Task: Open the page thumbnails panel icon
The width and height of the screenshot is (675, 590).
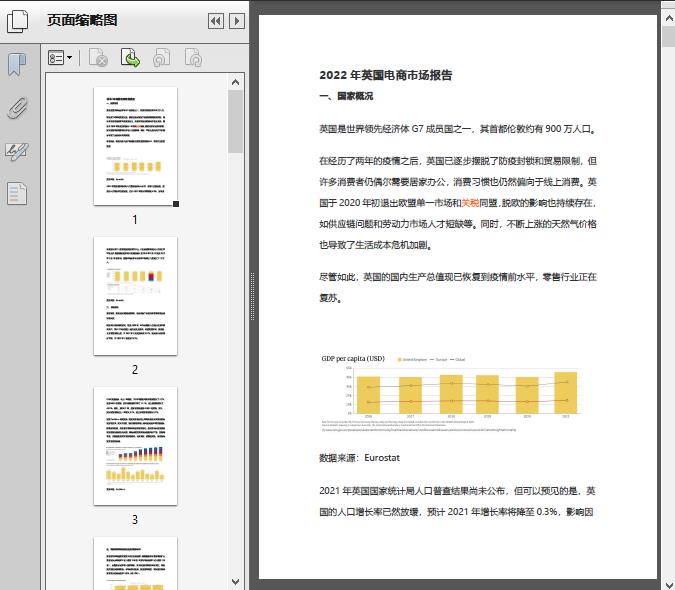Action: point(18,21)
